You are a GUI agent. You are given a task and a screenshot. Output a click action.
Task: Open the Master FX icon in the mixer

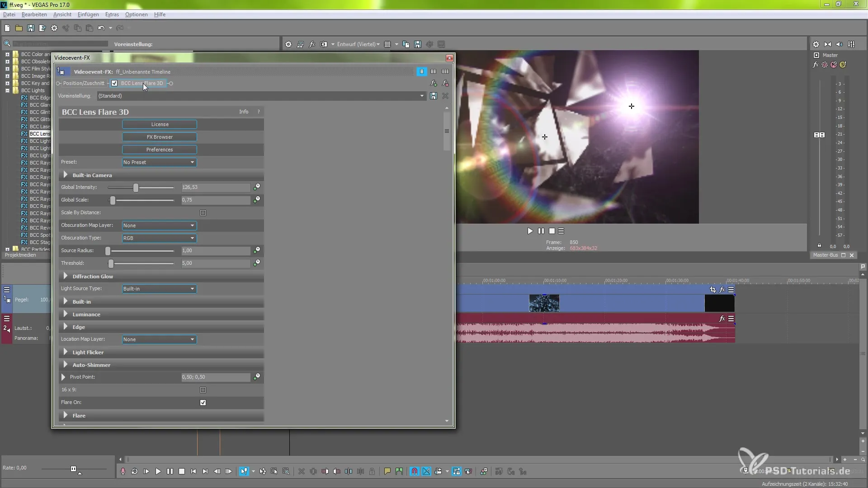[x=816, y=65]
